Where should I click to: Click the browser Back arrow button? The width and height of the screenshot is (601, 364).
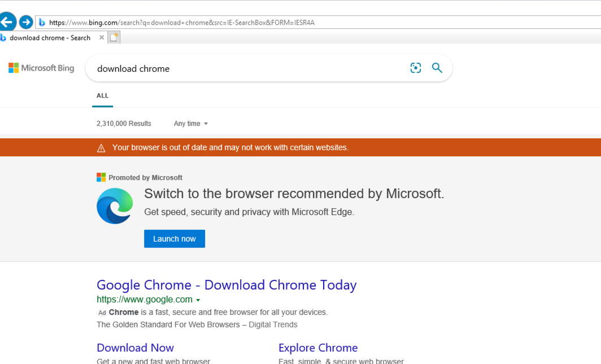click(7, 23)
